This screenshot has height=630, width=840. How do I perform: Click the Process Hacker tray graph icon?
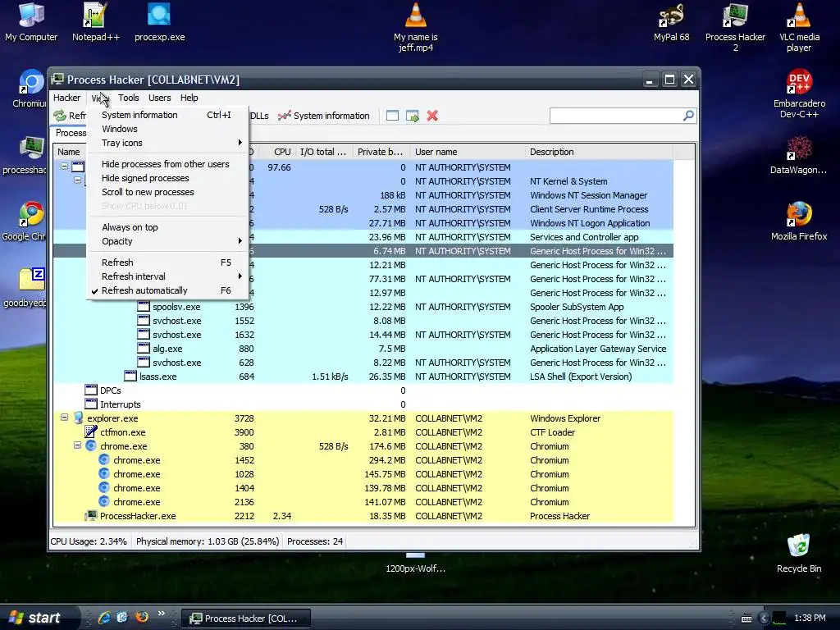pos(779,619)
